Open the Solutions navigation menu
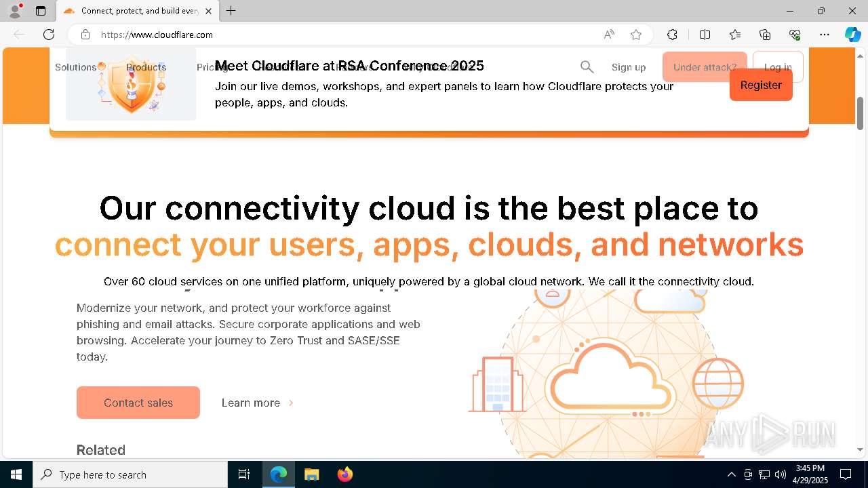868x488 pixels. [76, 67]
